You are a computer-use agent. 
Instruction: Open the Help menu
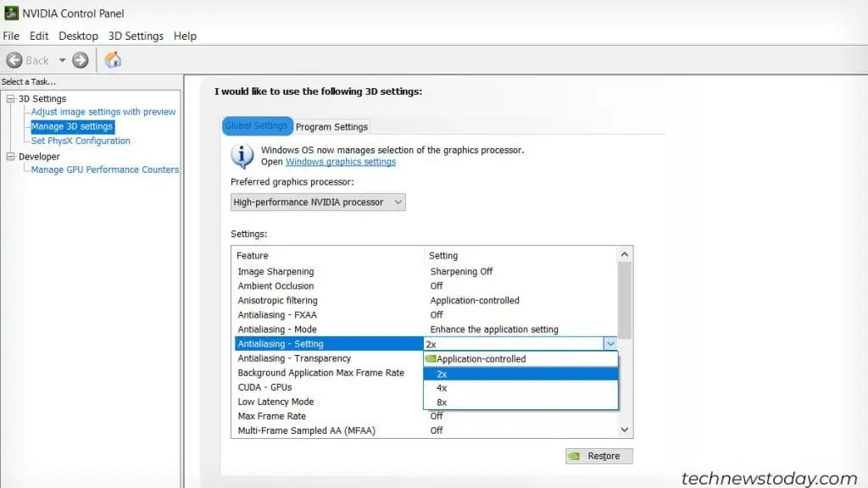point(185,36)
